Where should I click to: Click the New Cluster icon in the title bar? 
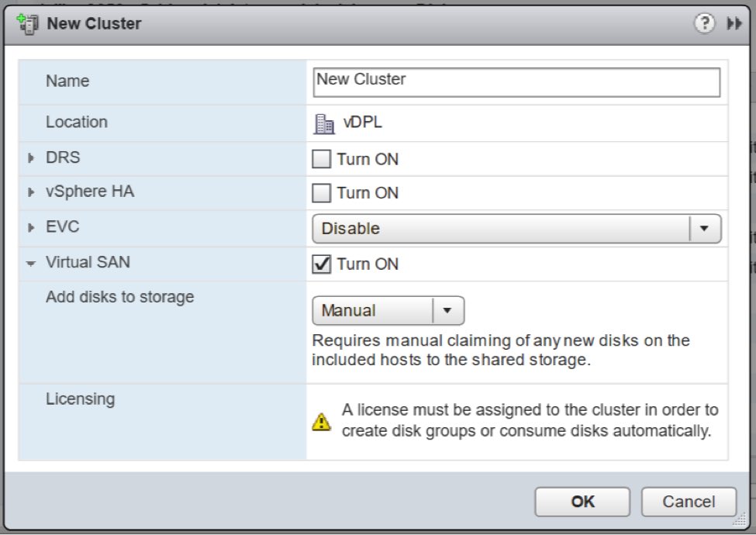(29, 23)
